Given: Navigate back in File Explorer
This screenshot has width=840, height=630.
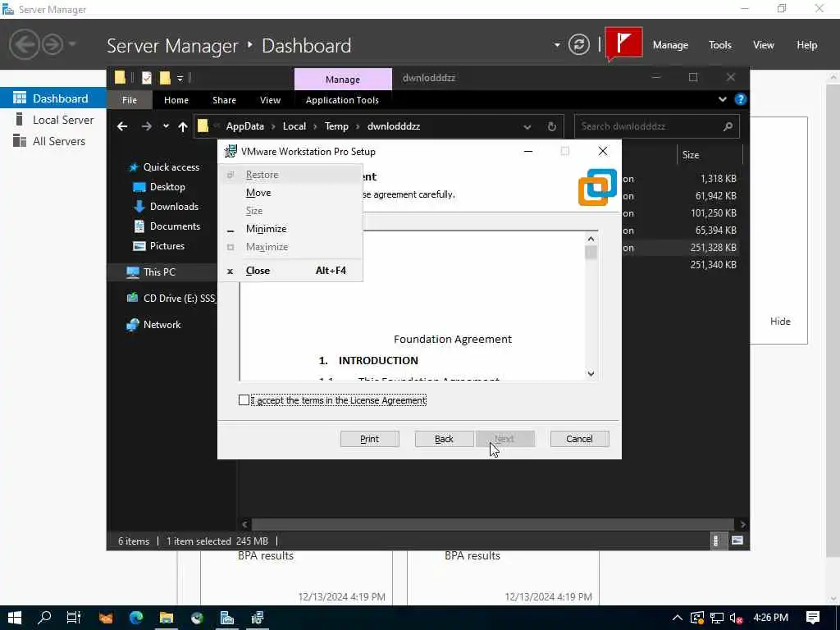Looking at the screenshot, I should coord(122,126).
